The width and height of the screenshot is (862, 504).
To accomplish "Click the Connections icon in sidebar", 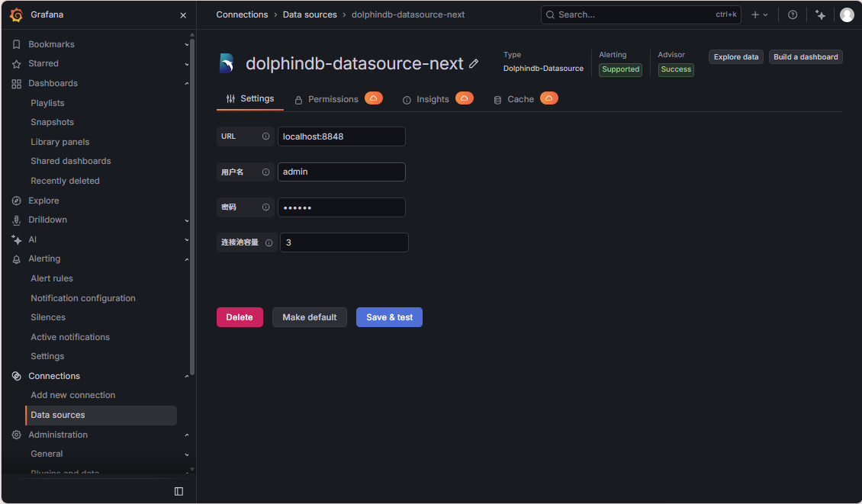I will point(17,376).
